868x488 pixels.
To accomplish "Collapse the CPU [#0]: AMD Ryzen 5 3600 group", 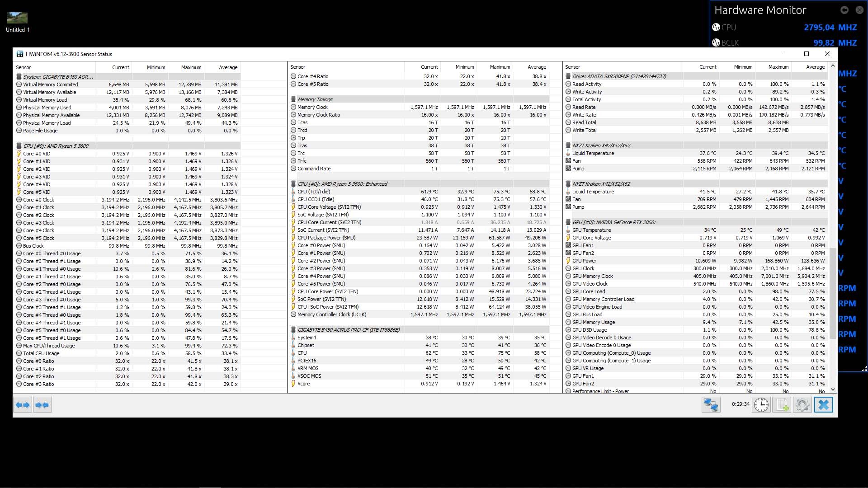I will (56, 146).
